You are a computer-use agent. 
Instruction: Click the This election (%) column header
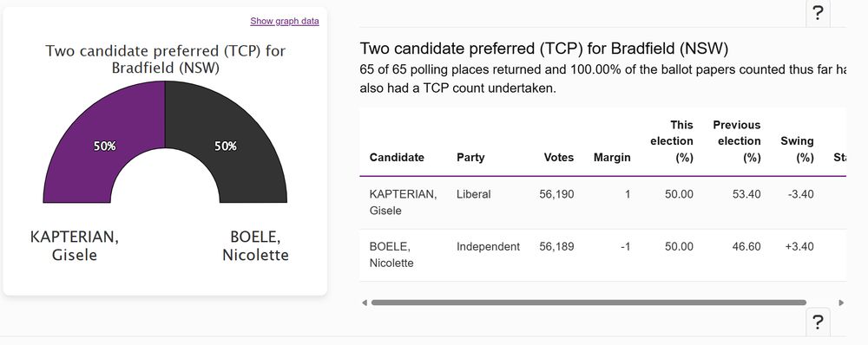coord(672,141)
